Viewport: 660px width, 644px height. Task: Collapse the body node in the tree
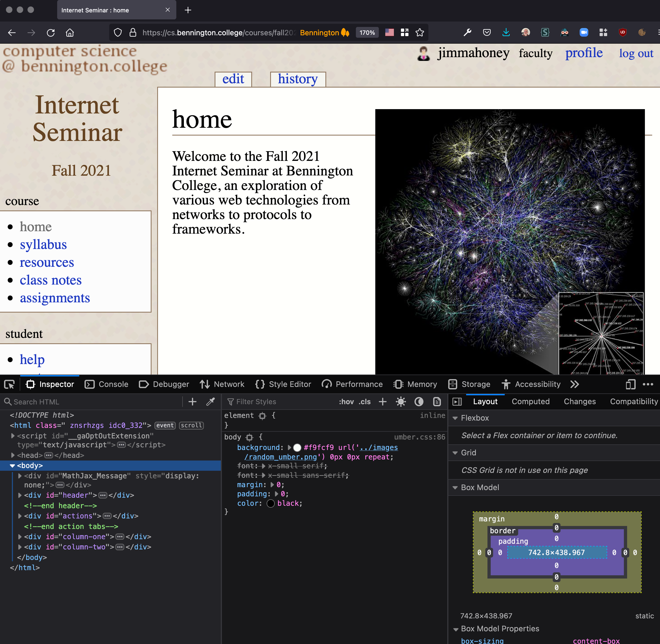(x=12, y=465)
